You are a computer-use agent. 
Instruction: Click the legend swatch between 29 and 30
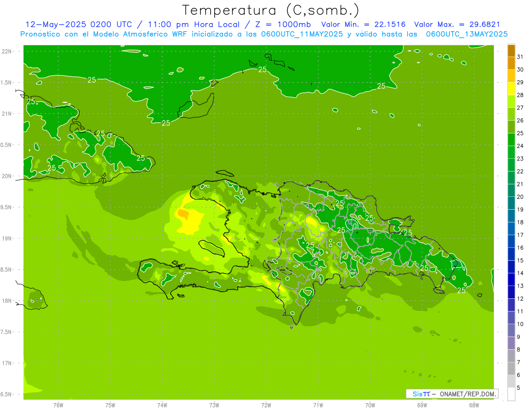tap(511, 76)
